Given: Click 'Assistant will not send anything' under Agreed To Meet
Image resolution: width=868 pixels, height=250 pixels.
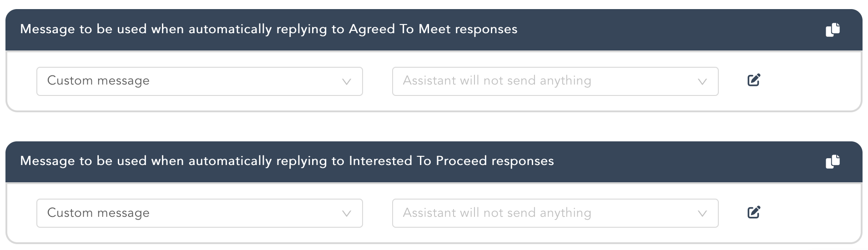Looking at the screenshot, I should click(497, 81).
